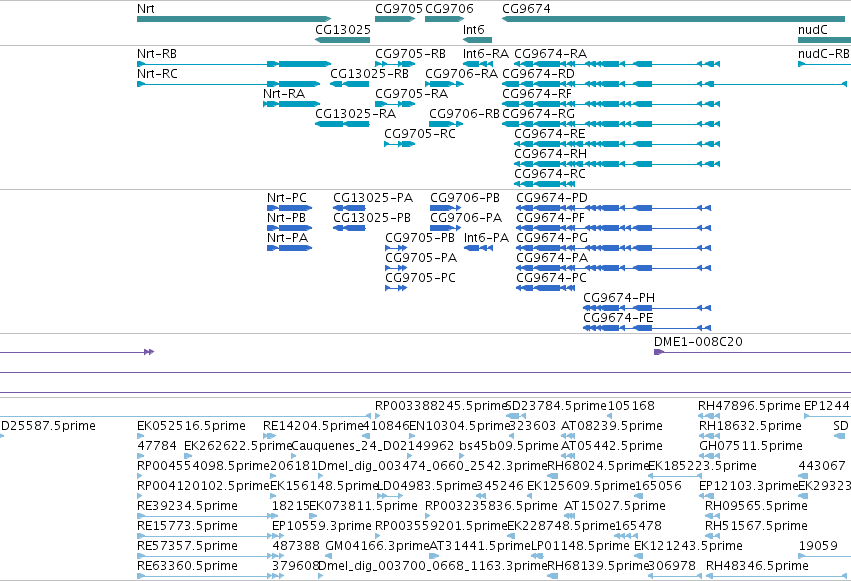
Task: Click the EK262622.5prime EST label
Action: coord(238,446)
